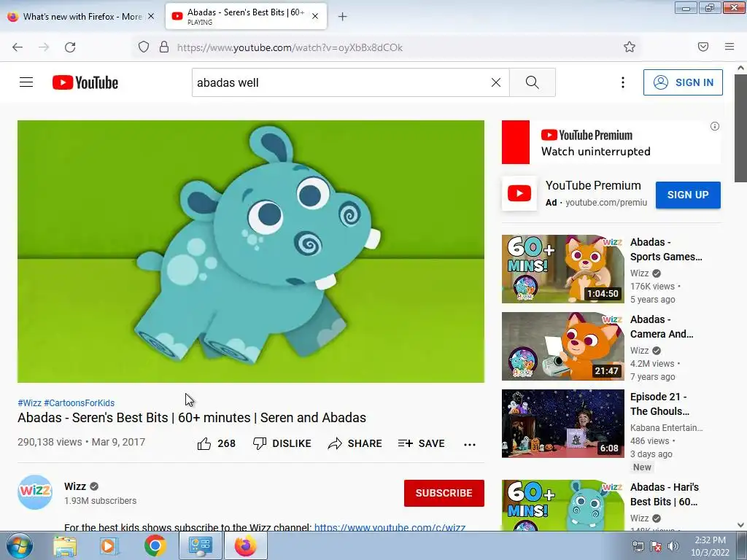Submit search with magnifier button
Screen dimensions: 747x560
pos(532,82)
